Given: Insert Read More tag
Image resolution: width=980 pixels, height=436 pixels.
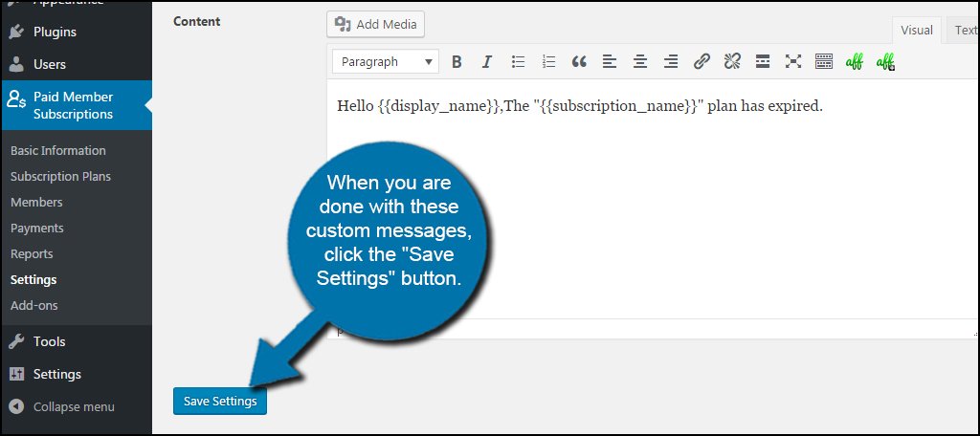Looking at the screenshot, I should pyautogui.click(x=763, y=62).
